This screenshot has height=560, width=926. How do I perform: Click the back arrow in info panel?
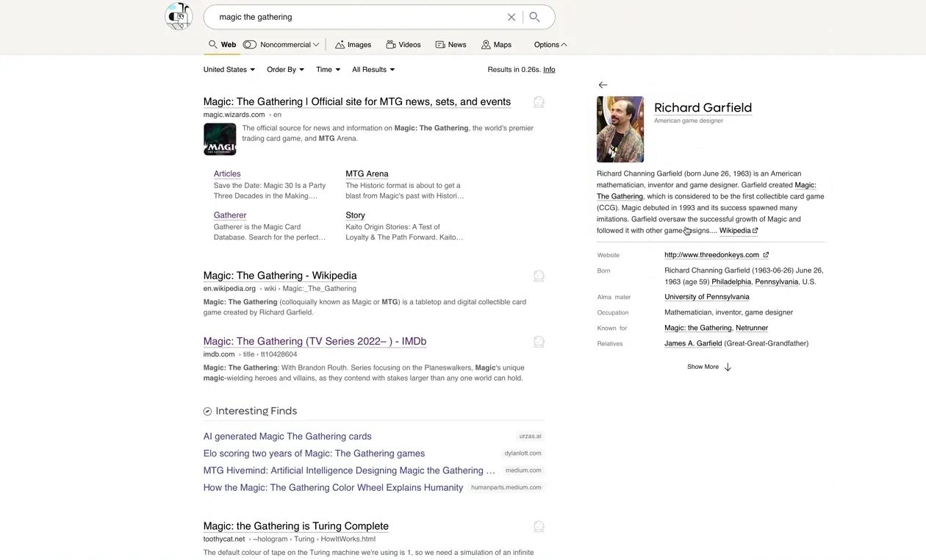(603, 85)
